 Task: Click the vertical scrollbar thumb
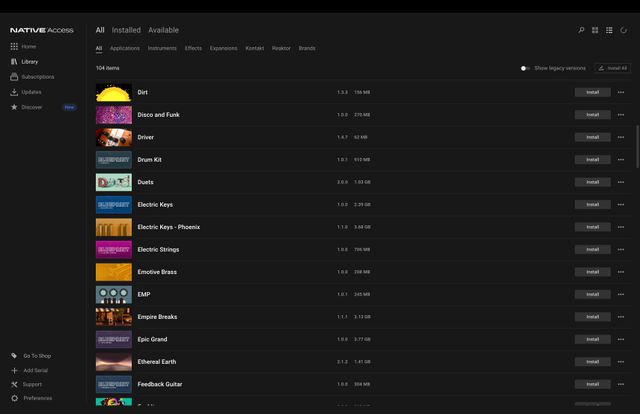point(637,147)
